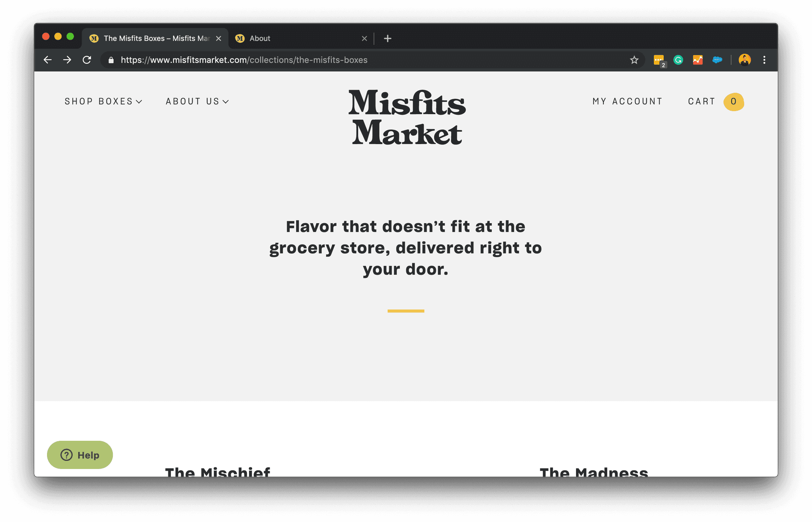
Task: Select the Misfits Boxes tab
Action: pyautogui.click(x=154, y=38)
